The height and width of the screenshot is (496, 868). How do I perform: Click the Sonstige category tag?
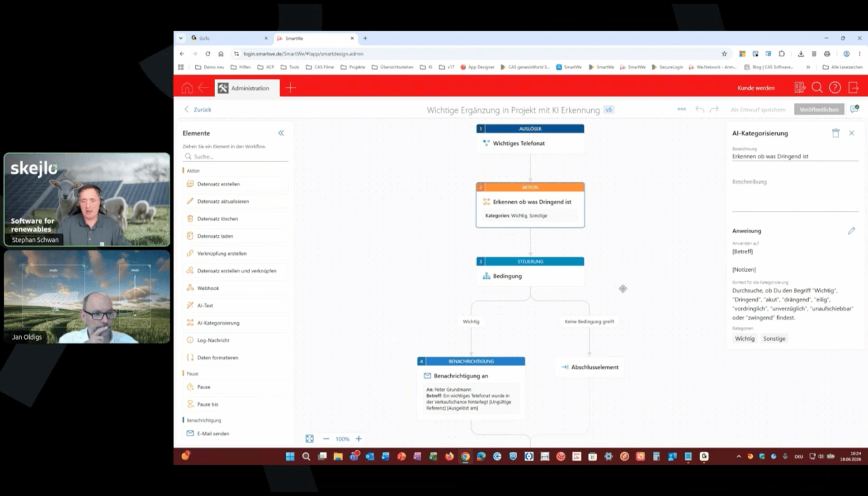pyautogui.click(x=774, y=339)
